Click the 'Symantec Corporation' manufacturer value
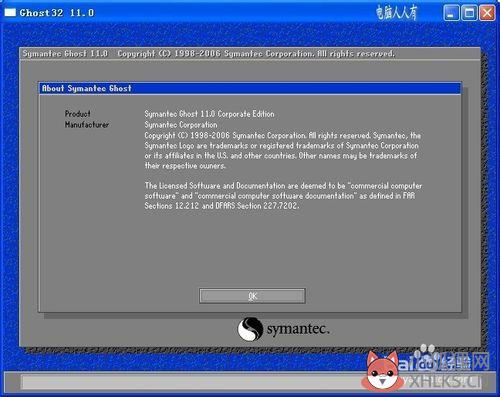This screenshot has height=397, width=500. (x=181, y=125)
